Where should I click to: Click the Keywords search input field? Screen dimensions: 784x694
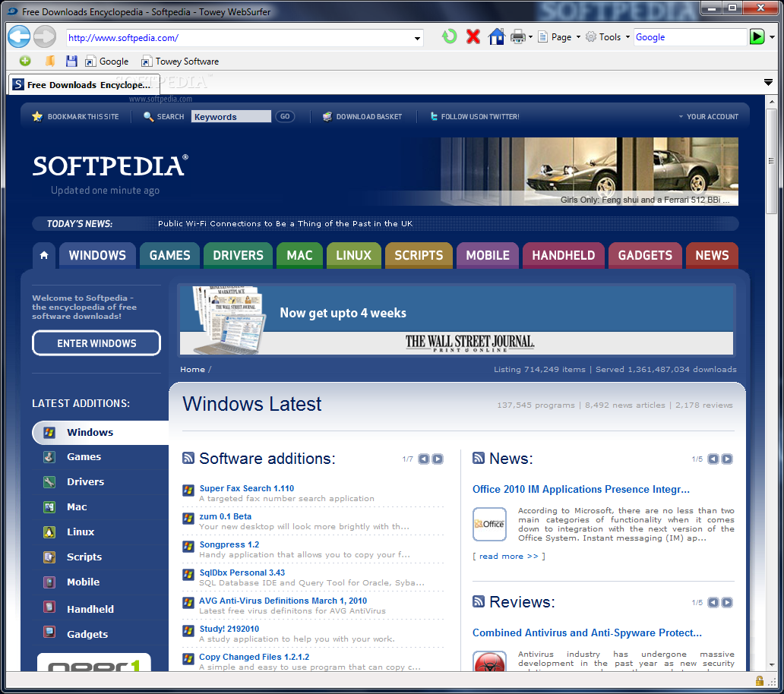click(x=231, y=116)
